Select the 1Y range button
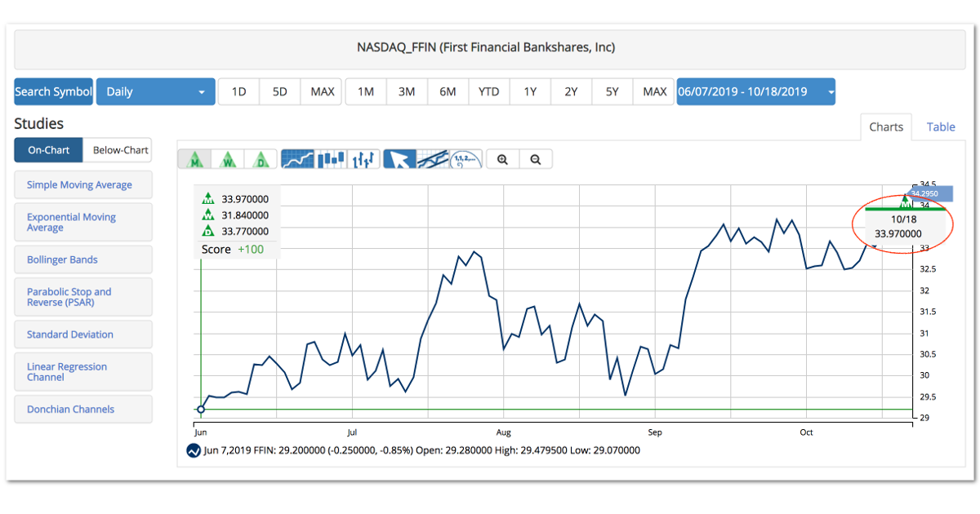The width and height of the screenshot is (980, 514). pyautogui.click(x=531, y=91)
